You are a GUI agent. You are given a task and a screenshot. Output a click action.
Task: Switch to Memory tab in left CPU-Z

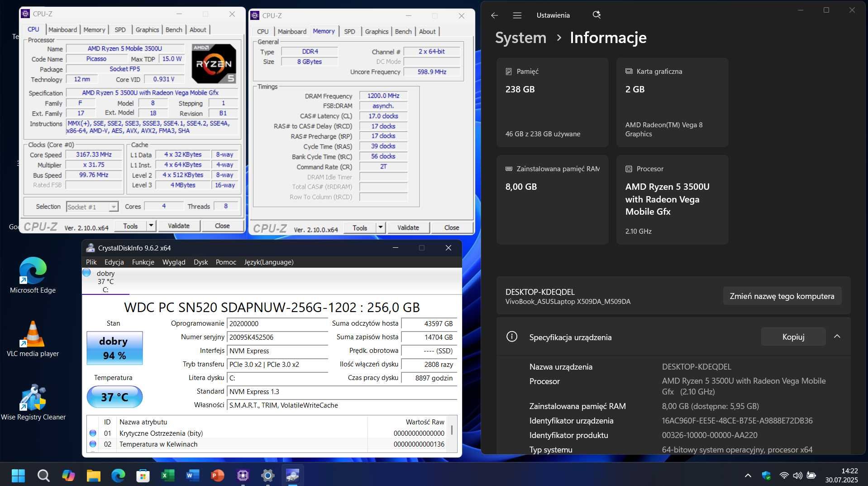point(94,29)
